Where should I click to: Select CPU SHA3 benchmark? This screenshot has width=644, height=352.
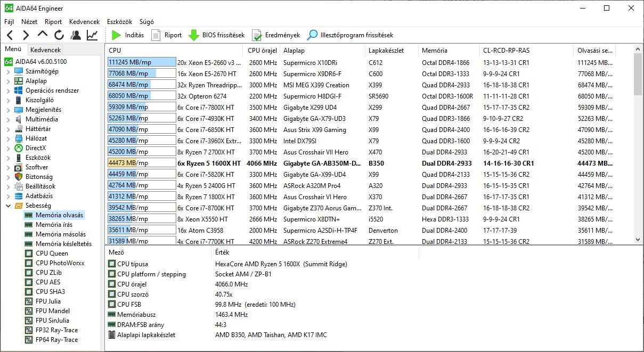[50, 291]
